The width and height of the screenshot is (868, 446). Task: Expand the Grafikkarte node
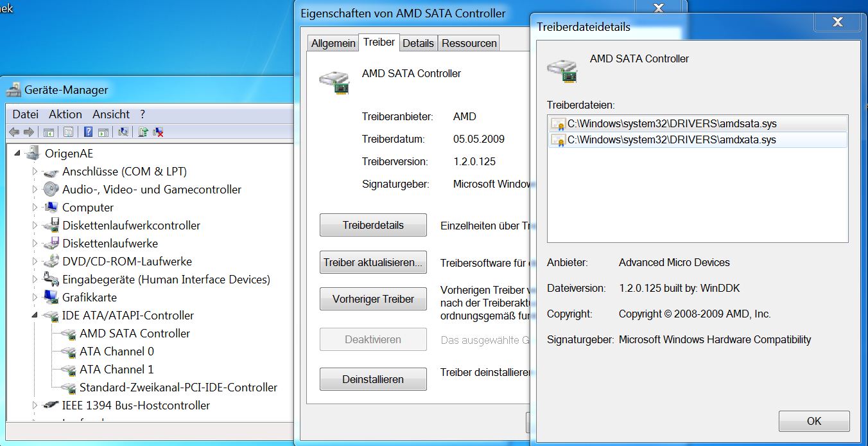tap(35, 298)
